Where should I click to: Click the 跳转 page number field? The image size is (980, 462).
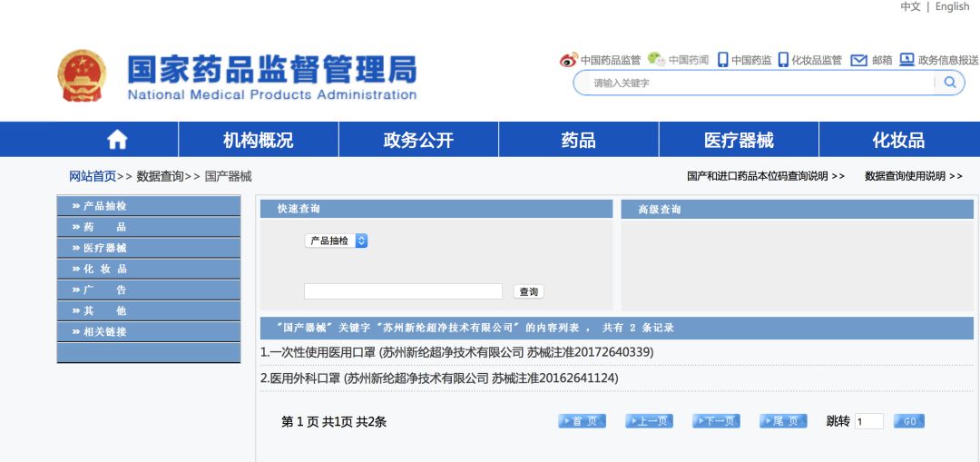pyautogui.click(x=869, y=421)
